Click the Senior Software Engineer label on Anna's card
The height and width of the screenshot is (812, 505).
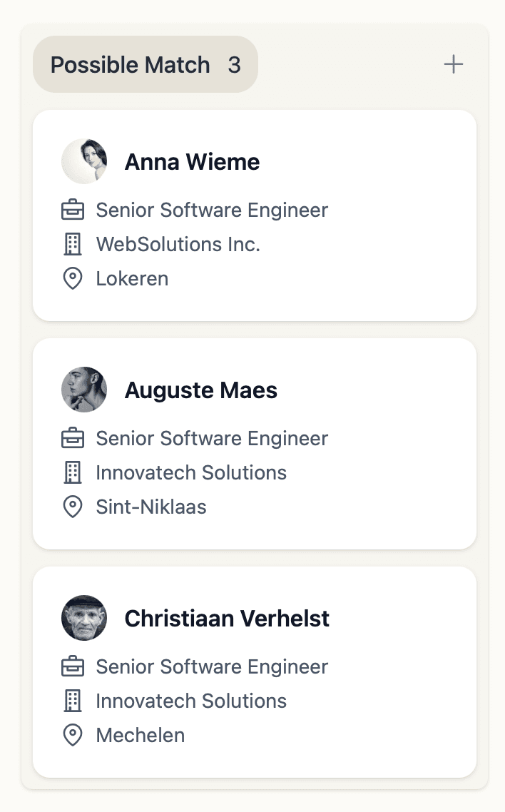212,210
